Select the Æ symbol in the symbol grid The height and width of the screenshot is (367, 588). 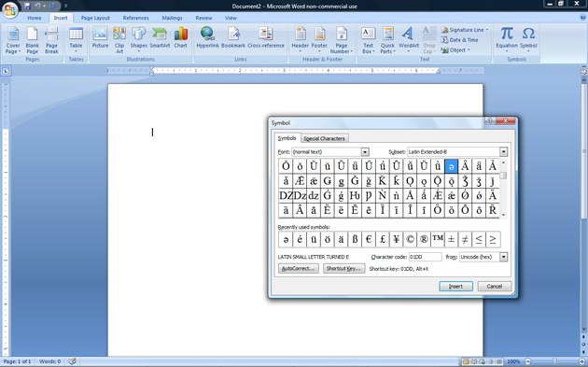pos(300,181)
